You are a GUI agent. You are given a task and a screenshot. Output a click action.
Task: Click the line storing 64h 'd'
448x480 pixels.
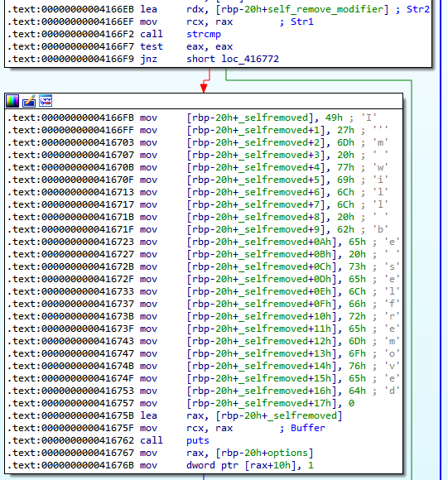[x=204, y=391]
